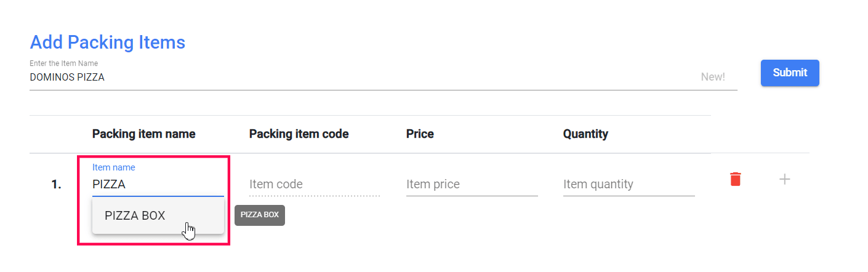
Task: Click the typed PIZZA text in Item name
Action: [109, 184]
